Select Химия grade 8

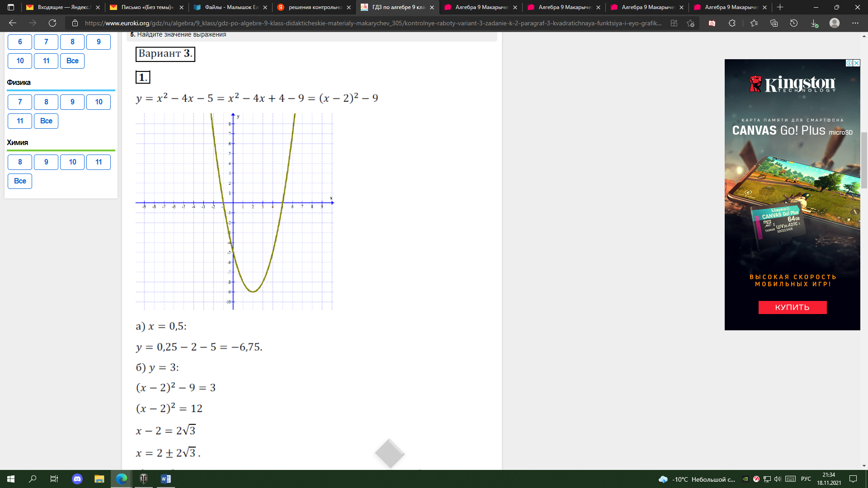pyautogui.click(x=20, y=162)
